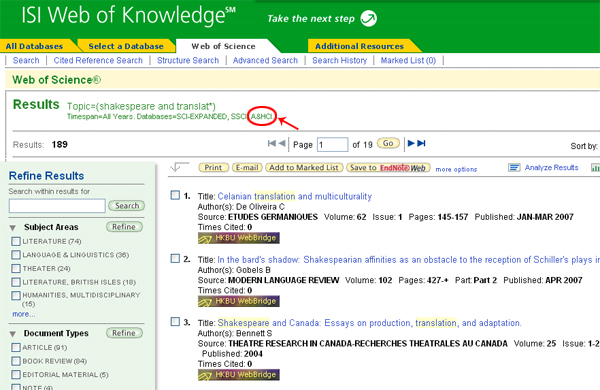600x390 pixels.
Task: Click Refine button beside Document Types
Action: click(x=124, y=333)
